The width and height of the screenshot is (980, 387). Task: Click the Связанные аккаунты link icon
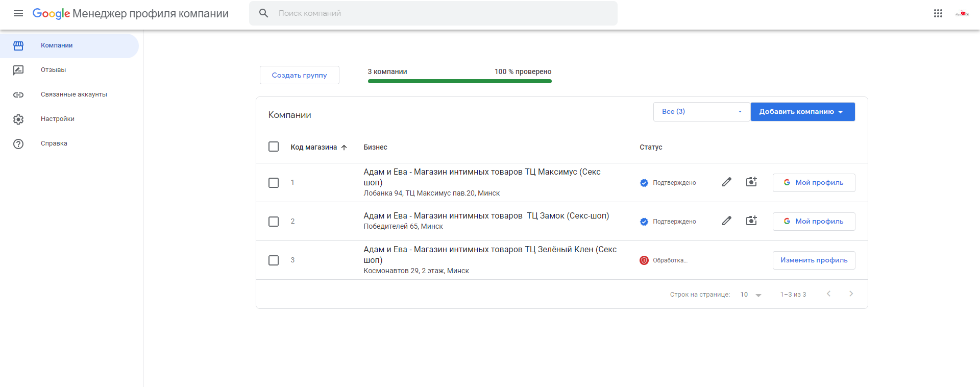coord(18,95)
